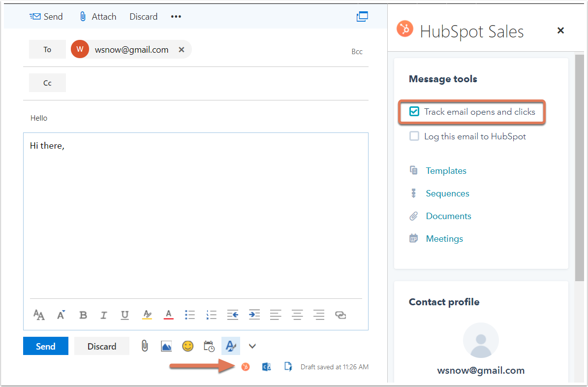
Task: Align text left
Action: [276, 315]
